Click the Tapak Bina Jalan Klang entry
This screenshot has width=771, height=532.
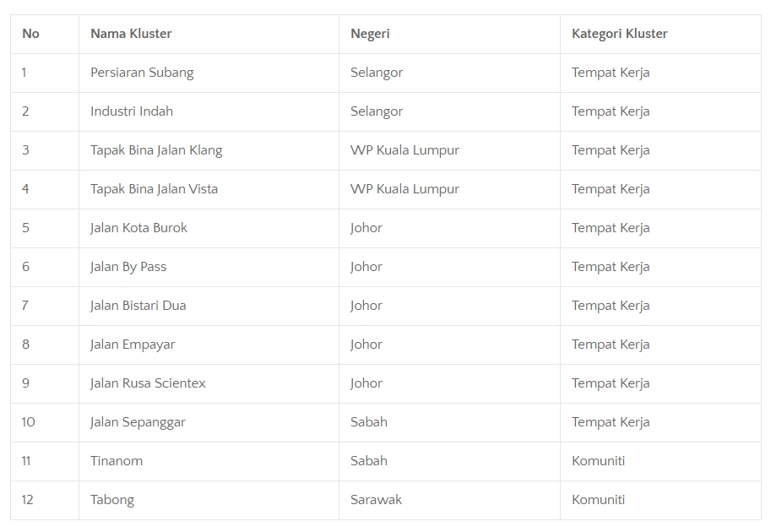coord(156,150)
